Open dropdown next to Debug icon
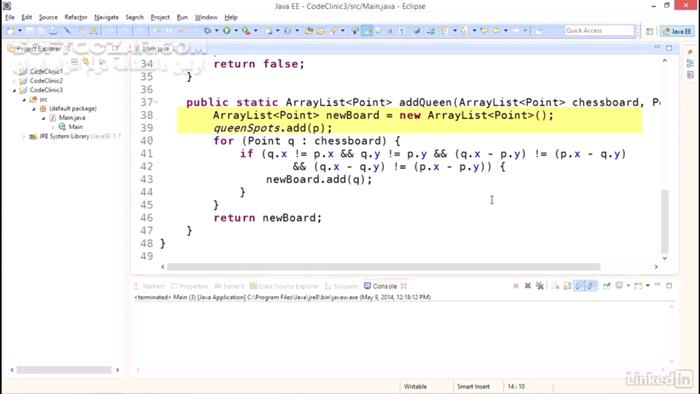This screenshot has width=700, height=394. 217,31
